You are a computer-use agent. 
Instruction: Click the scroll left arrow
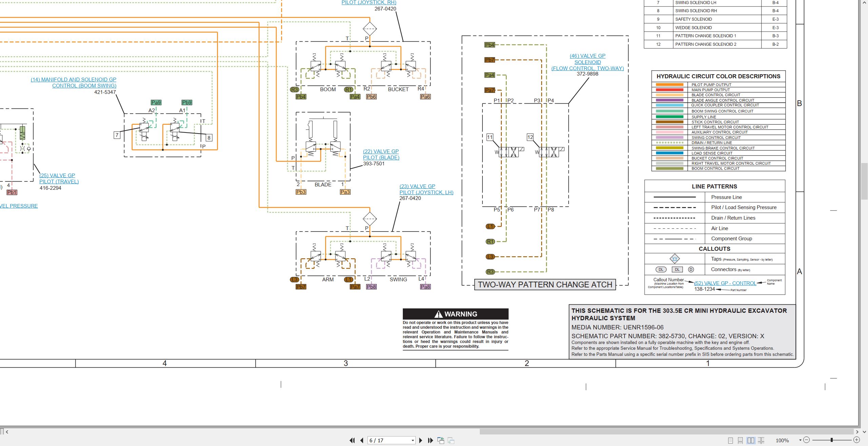click(x=7, y=432)
